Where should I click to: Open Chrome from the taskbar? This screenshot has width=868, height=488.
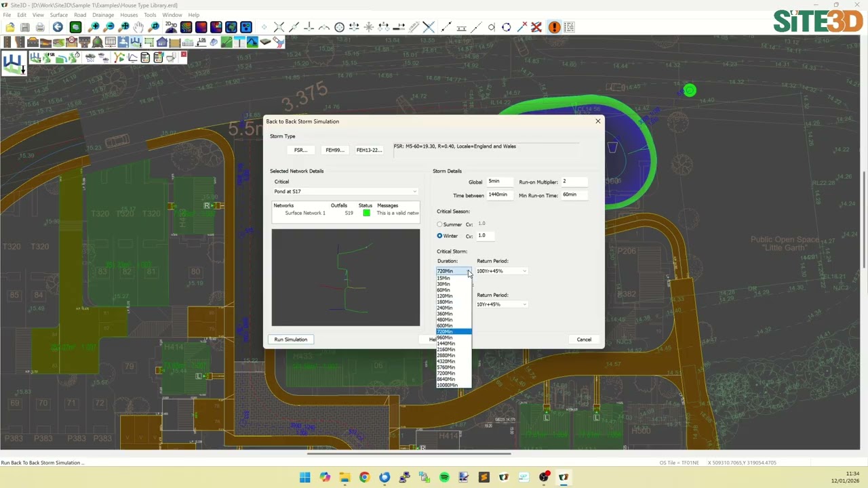click(x=364, y=477)
